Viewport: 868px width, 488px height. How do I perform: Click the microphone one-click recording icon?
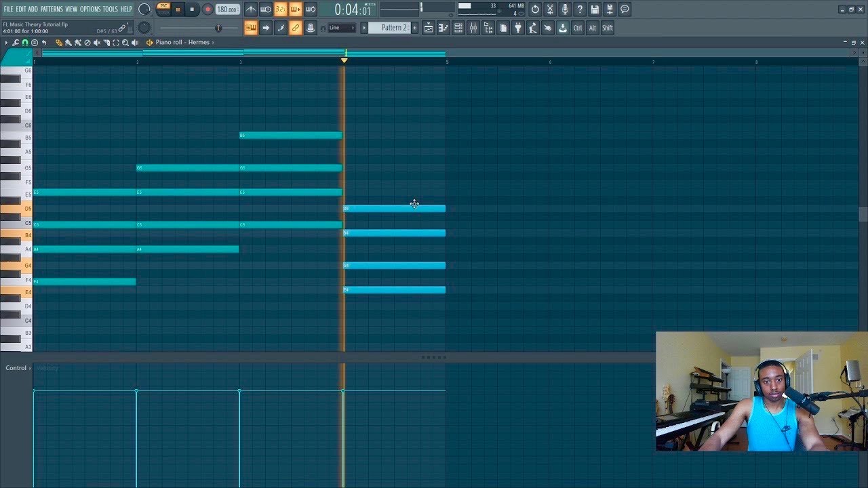[565, 9]
